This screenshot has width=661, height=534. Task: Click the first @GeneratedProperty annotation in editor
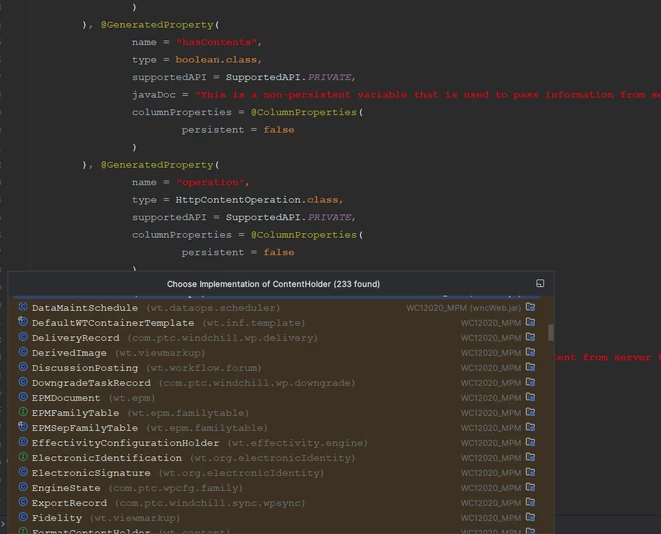point(157,25)
